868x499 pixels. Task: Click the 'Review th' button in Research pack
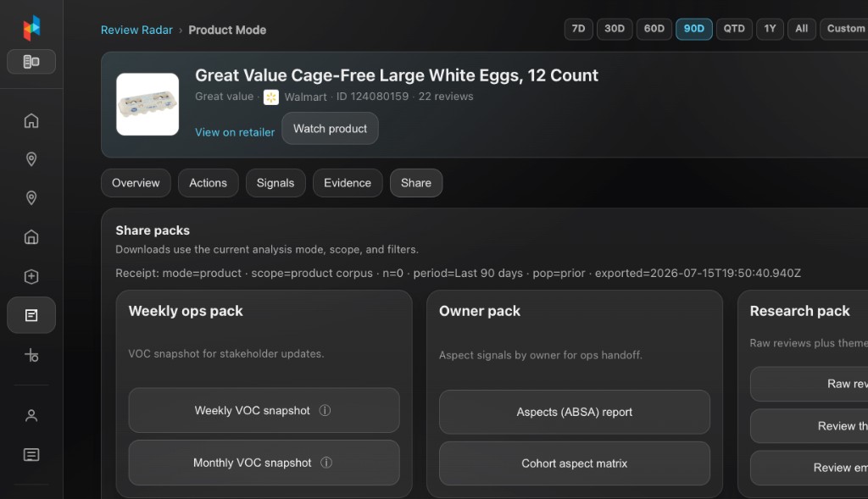pyautogui.click(x=810, y=426)
